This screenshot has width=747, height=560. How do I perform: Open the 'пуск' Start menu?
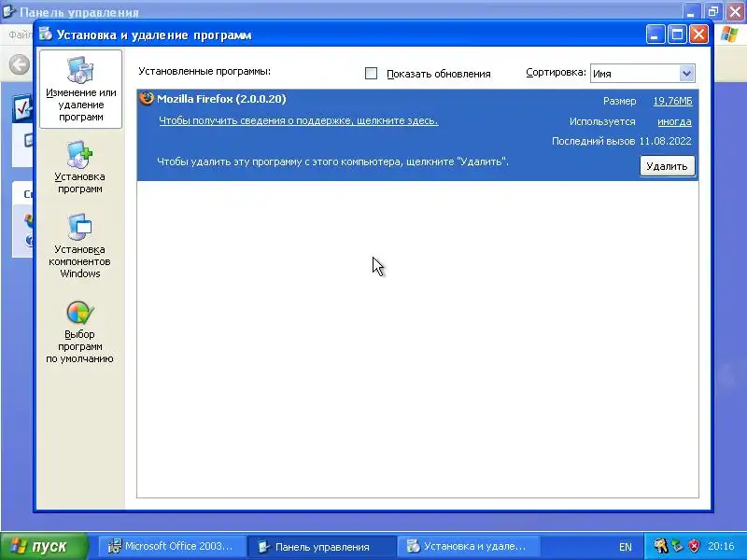click(44, 546)
